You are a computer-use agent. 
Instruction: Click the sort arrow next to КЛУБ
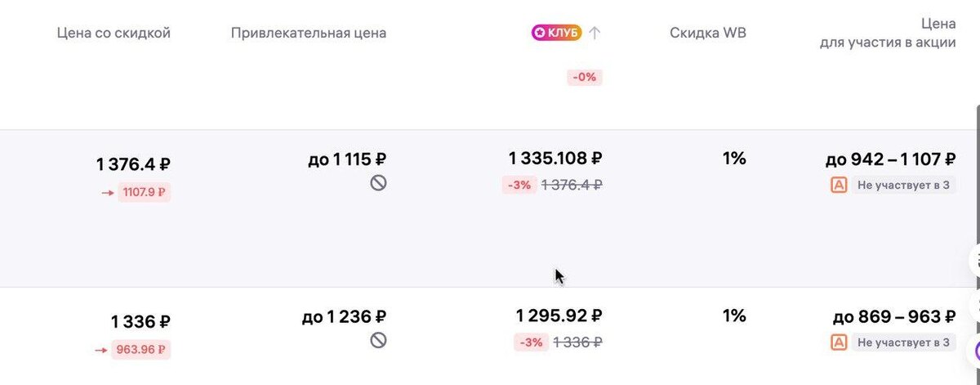[595, 33]
